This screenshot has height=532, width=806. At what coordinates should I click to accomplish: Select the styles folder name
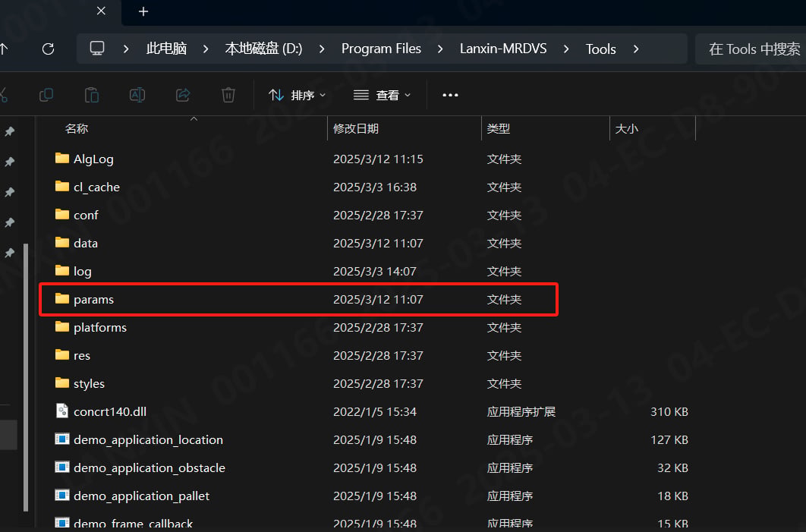tap(89, 383)
